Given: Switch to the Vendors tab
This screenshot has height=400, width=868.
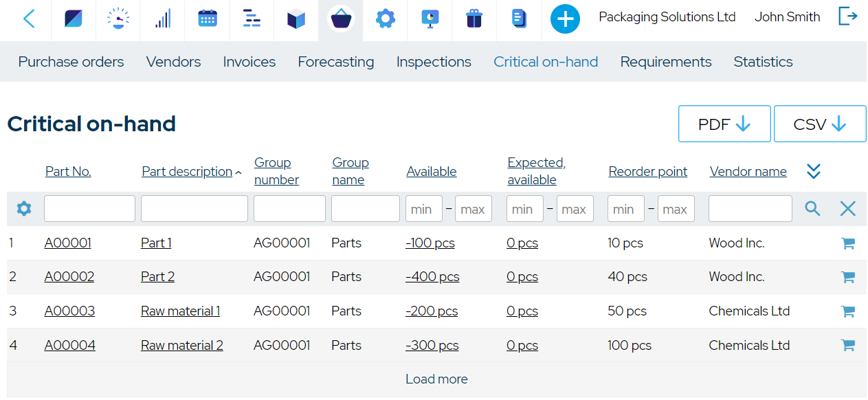Looking at the screenshot, I should [173, 61].
